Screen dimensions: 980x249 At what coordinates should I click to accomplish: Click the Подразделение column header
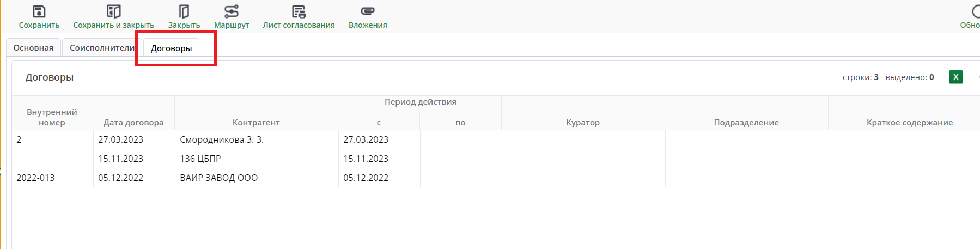746,123
